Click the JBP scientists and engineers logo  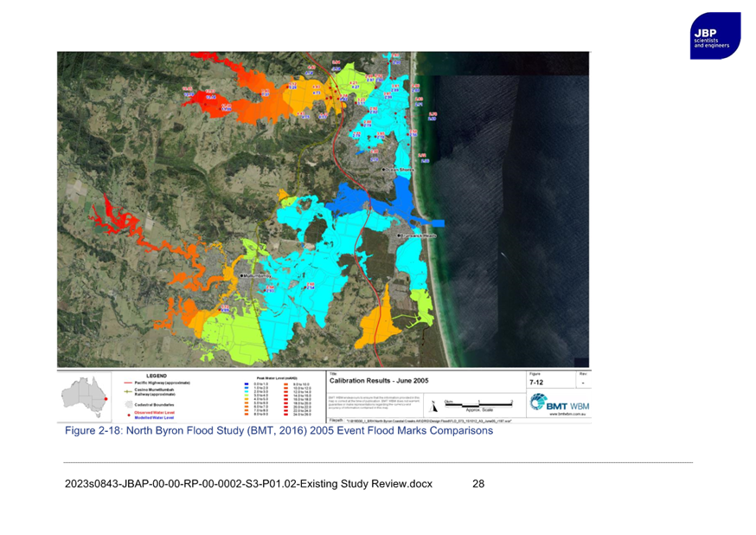pyautogui.click(x=714, y=35)
